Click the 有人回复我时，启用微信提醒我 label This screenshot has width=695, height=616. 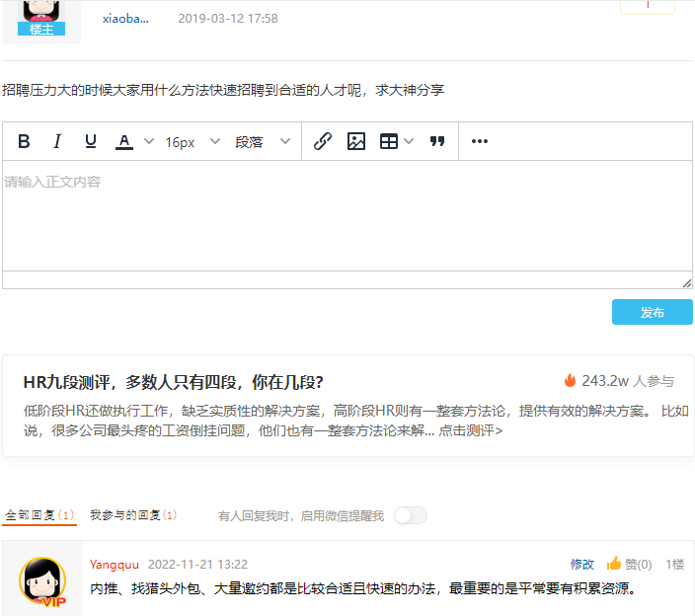tap(301, 516)
